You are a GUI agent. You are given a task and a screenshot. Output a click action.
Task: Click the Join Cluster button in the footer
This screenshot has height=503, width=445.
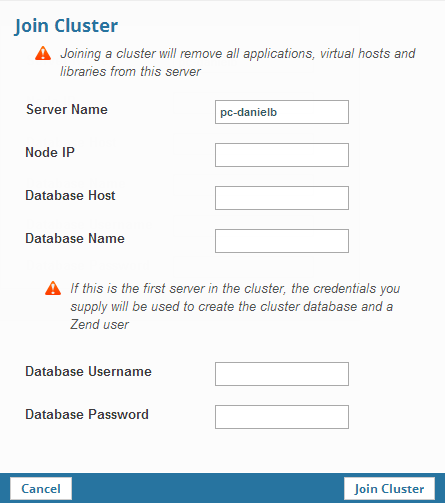[389, 489]
